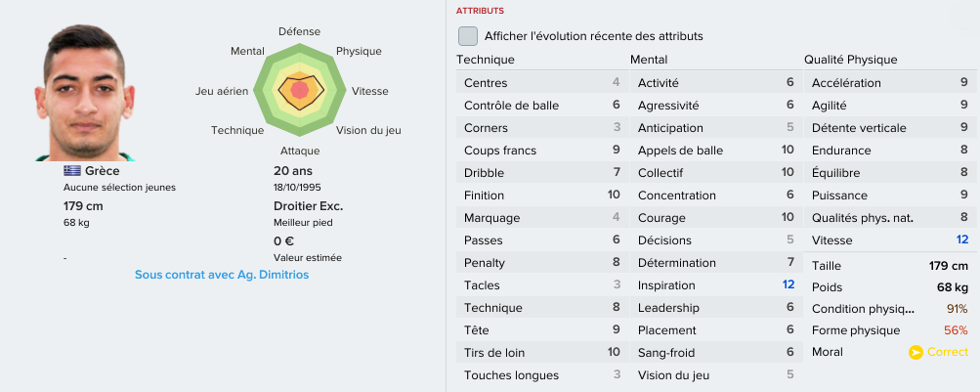Image resolution: width=980 pixels, height=392 pixels.
Task: Click the Qualité Physique column header
Action: 851,60
